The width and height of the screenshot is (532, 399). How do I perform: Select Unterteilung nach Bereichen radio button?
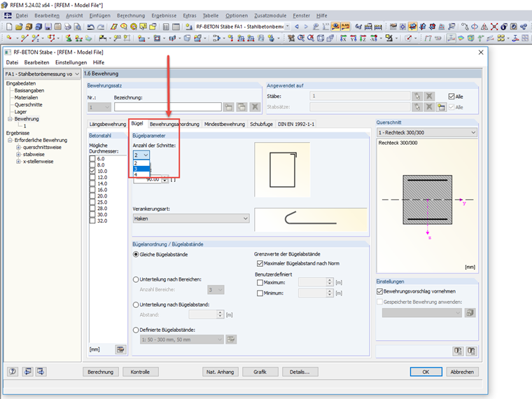(x=136, y=279)
